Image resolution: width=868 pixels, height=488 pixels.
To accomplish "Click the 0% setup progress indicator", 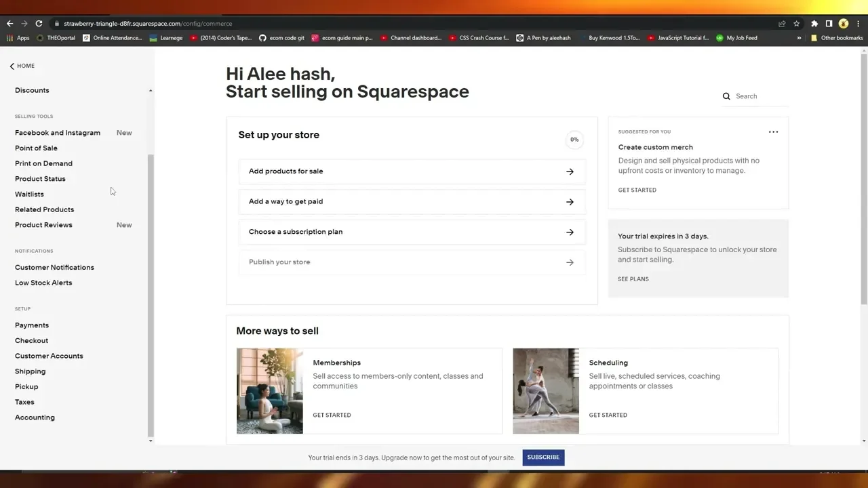I will click(x=574, y=140).
